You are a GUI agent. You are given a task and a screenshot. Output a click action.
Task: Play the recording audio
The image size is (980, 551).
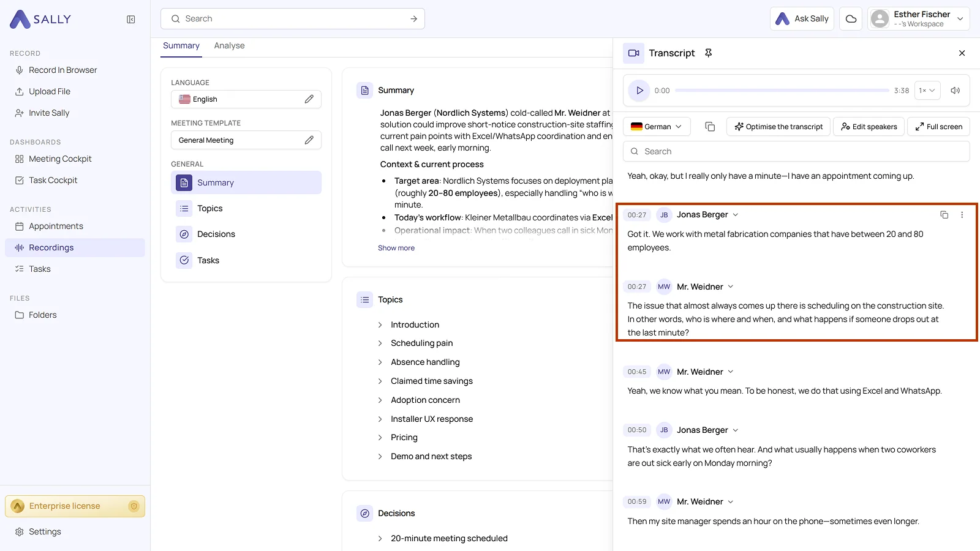click(639, 91)
